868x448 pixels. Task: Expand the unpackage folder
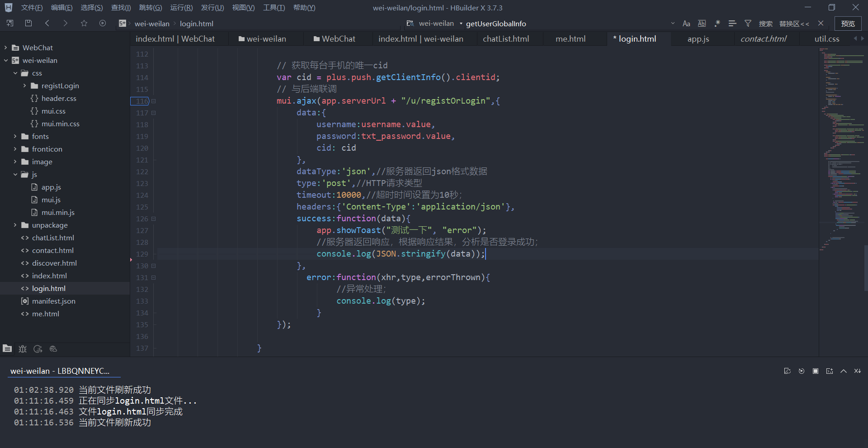coord(15,225)
